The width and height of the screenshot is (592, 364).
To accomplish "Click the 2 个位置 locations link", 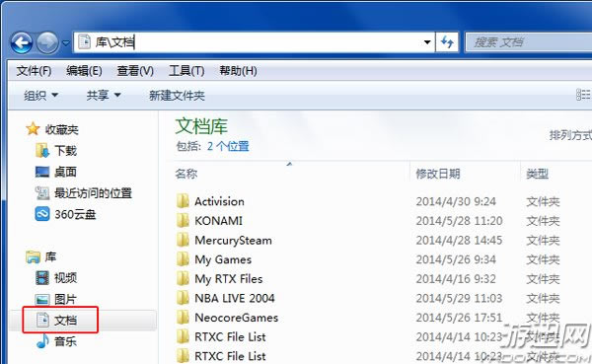I will (x=228, y=146).
